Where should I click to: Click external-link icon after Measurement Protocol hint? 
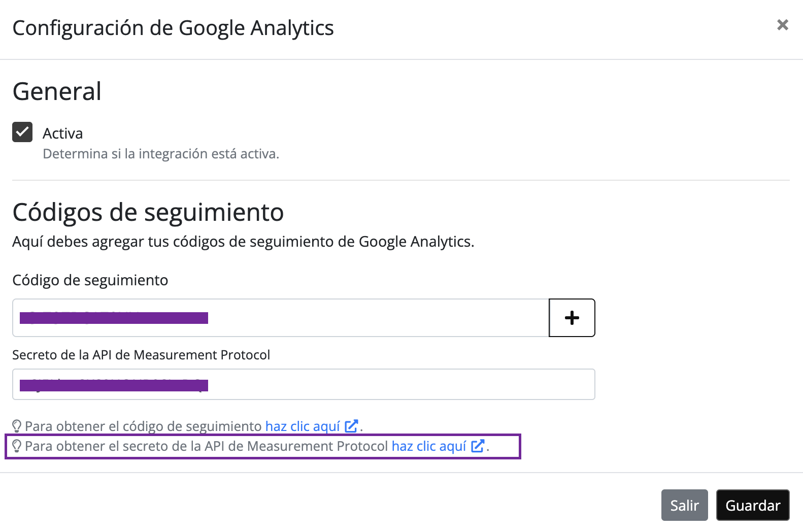coord(478,446)
